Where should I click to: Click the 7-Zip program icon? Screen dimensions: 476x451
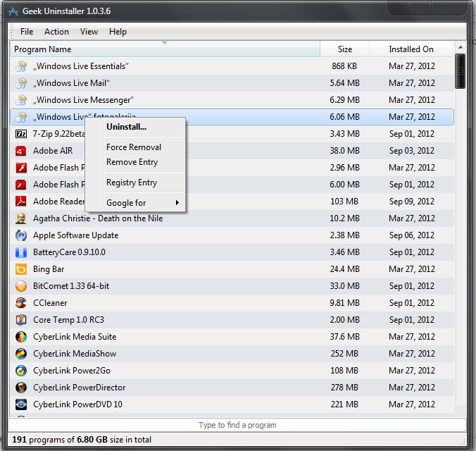(x=21, y=134)
